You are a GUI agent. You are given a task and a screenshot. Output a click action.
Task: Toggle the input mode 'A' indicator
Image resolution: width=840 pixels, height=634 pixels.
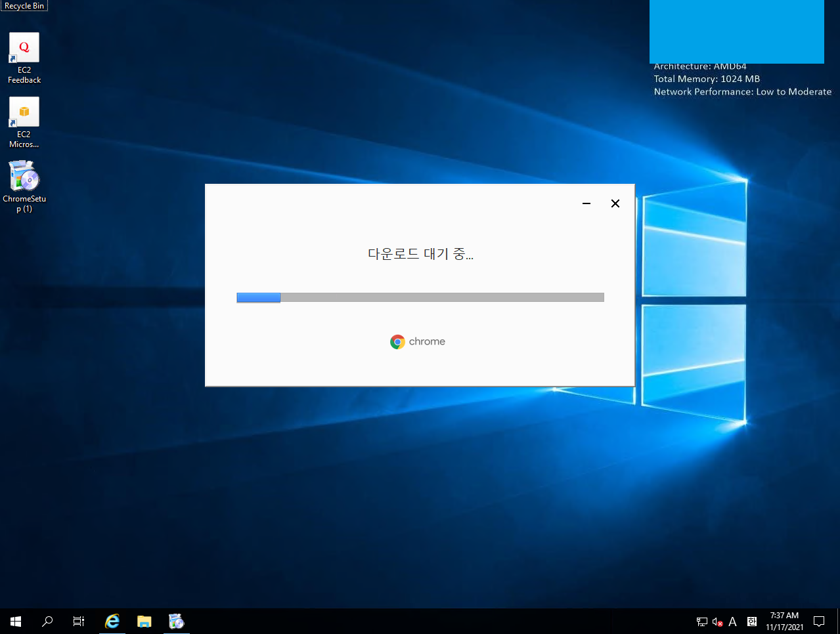click(x=733, y=622)
